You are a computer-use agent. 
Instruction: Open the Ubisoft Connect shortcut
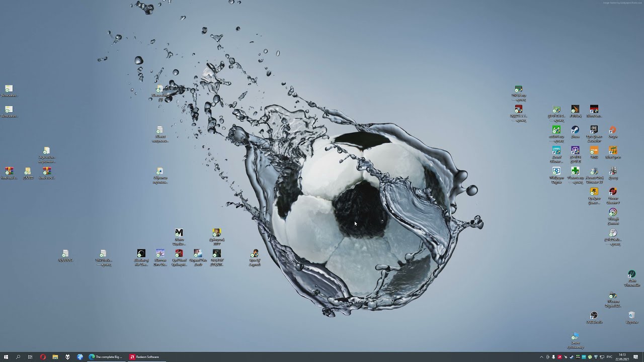pos(612,216)
